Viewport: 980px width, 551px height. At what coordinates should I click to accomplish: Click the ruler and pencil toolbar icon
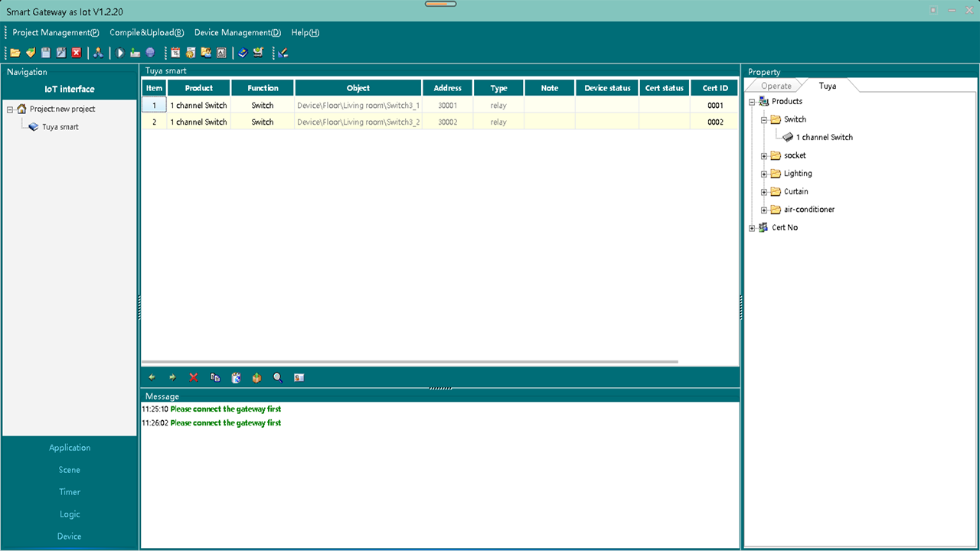tap(283, 53)
